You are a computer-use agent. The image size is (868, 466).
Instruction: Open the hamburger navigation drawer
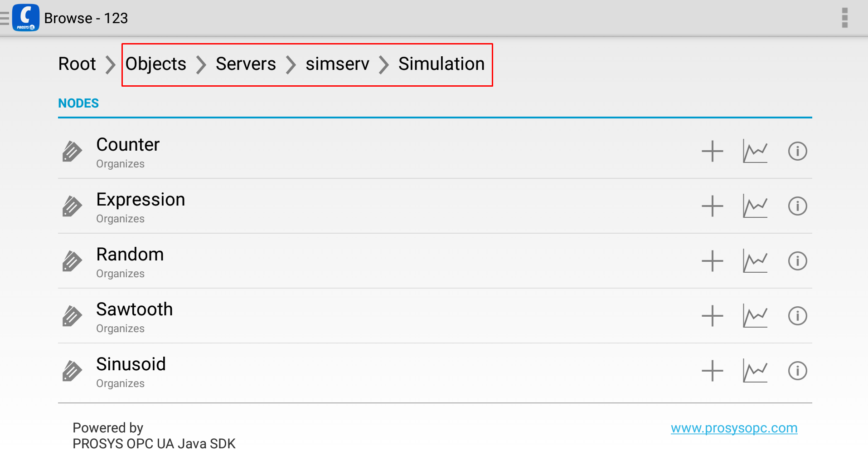point(5,18)
